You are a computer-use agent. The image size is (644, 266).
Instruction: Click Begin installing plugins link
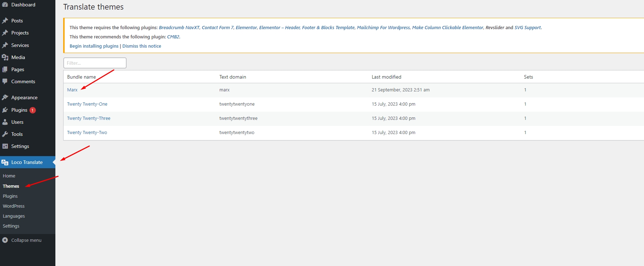pos(94,46)
